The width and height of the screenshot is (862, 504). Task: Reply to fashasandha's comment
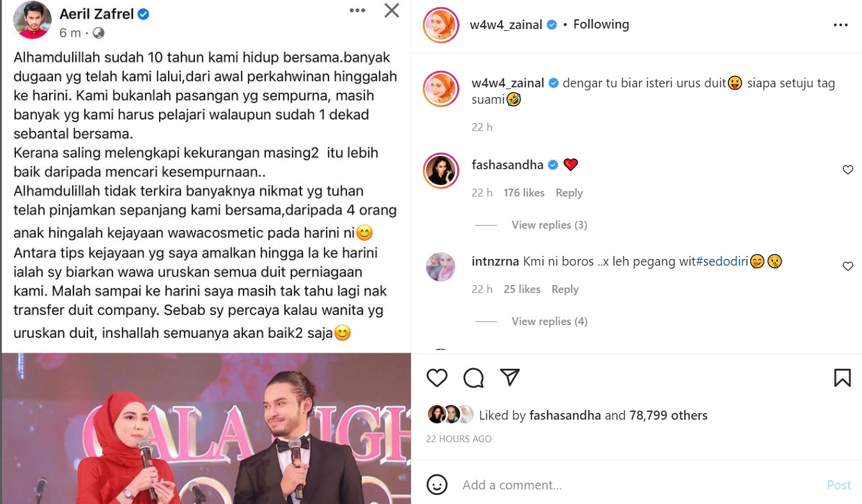[x=569, y=193]
